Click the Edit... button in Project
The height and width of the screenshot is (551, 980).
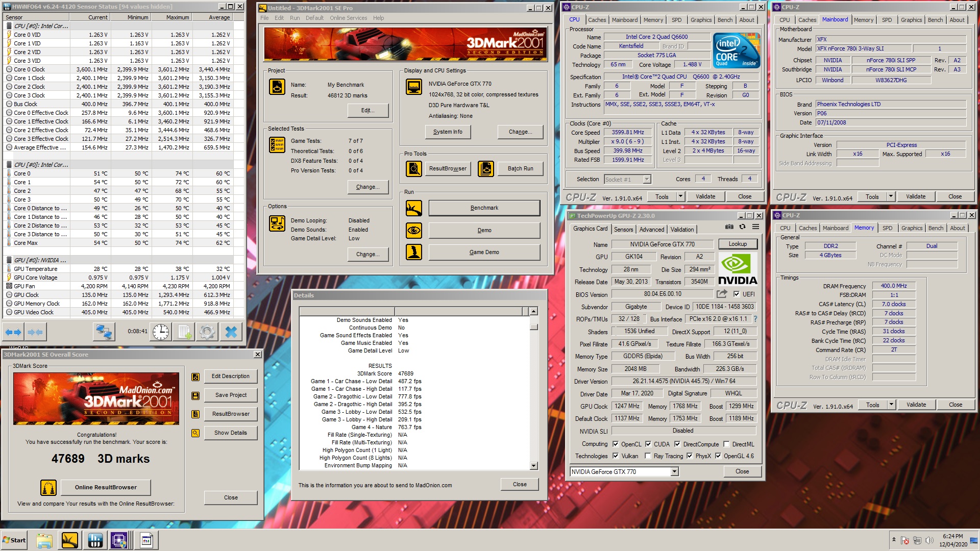(367, 110)
